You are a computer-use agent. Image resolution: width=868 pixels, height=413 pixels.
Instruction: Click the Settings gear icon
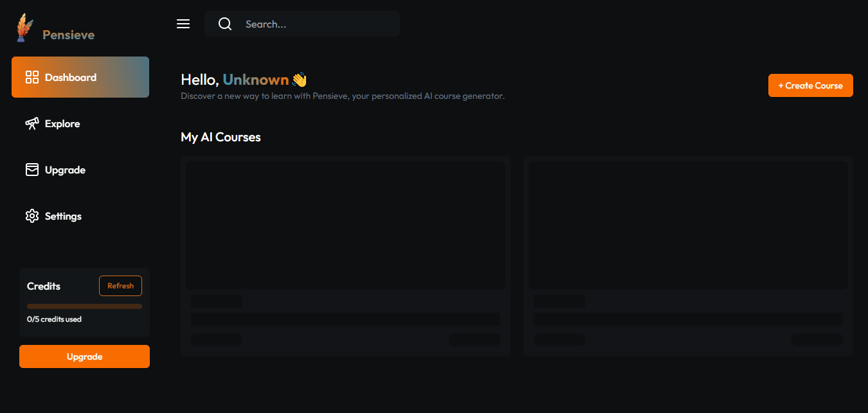32,216
